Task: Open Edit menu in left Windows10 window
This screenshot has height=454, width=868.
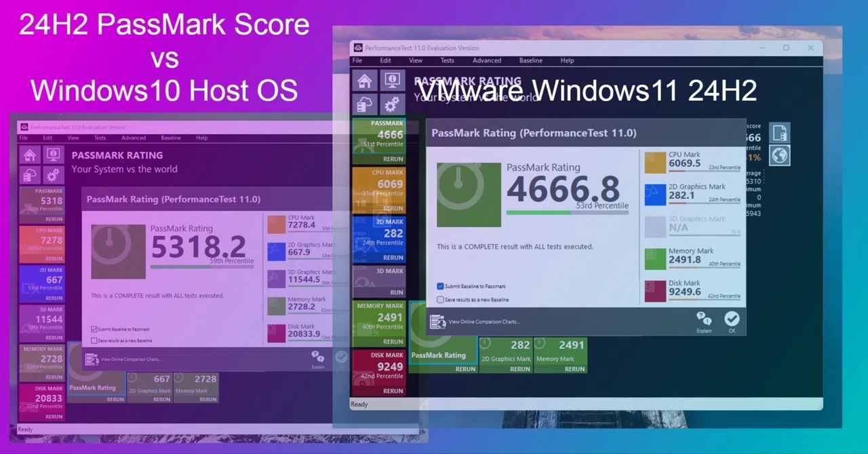Action: pos(47,138)
